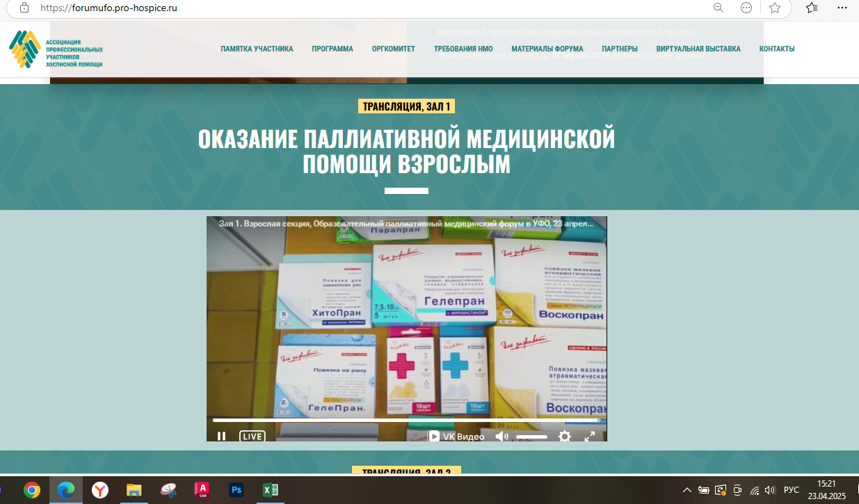Open Программа menu item
The height and width of the screenshot is (504, 859).
click(x=332, y=49)
